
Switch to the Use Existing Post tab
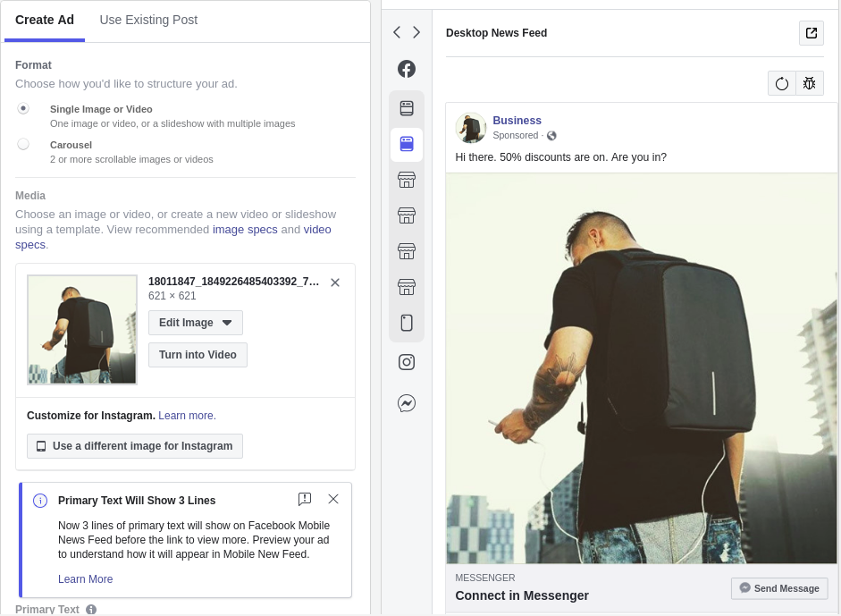[148, 20]
